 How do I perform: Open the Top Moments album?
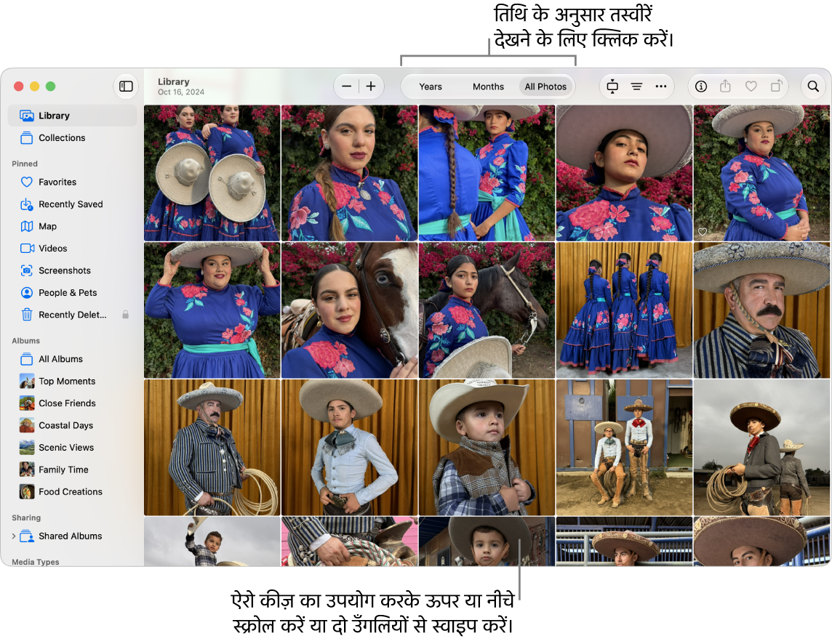tap(72, 382)
